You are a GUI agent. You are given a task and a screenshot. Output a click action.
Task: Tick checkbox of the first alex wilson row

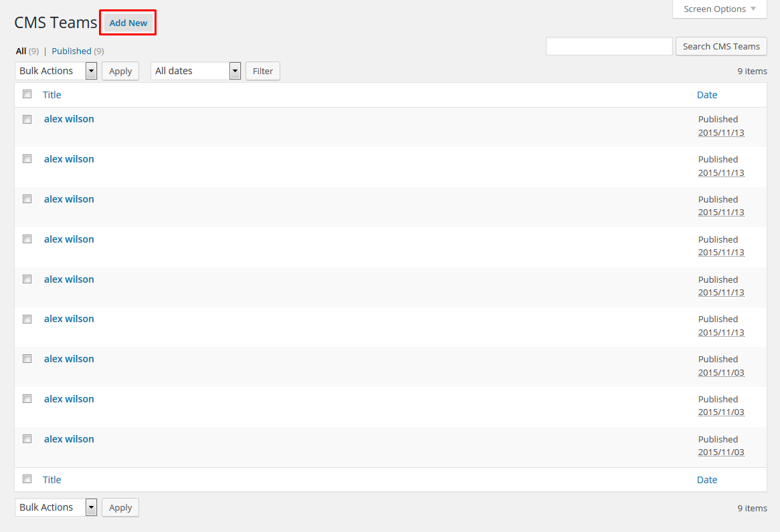point(27,120)
